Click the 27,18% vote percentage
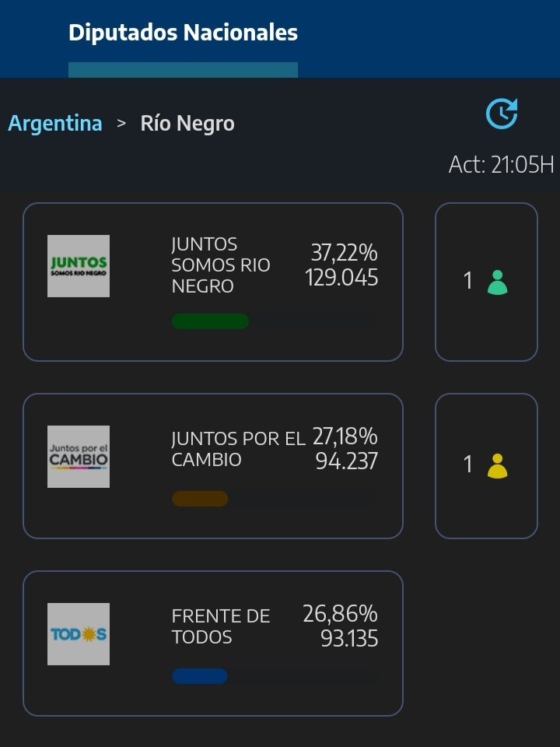560x747 pixels. (x=345, y=436)
